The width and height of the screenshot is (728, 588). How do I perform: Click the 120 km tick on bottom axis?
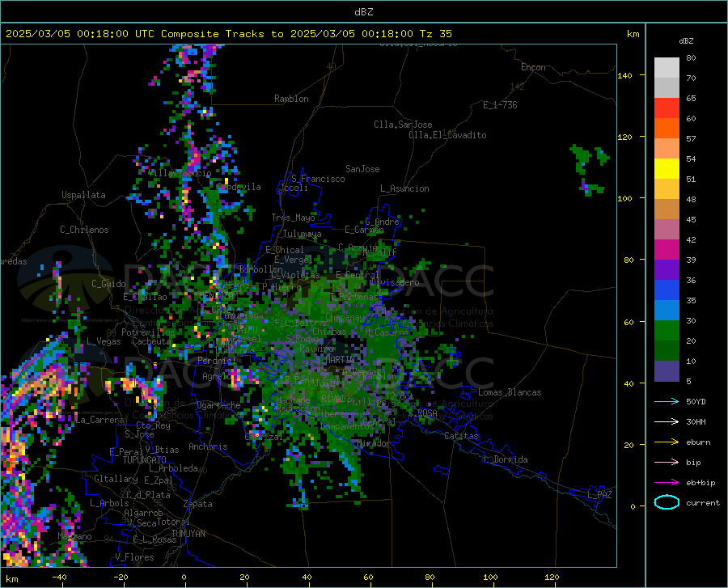point(552,577)
